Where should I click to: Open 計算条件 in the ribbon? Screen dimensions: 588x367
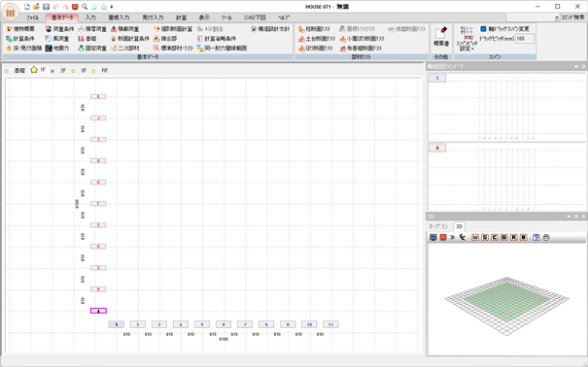(x=20, y=39)
